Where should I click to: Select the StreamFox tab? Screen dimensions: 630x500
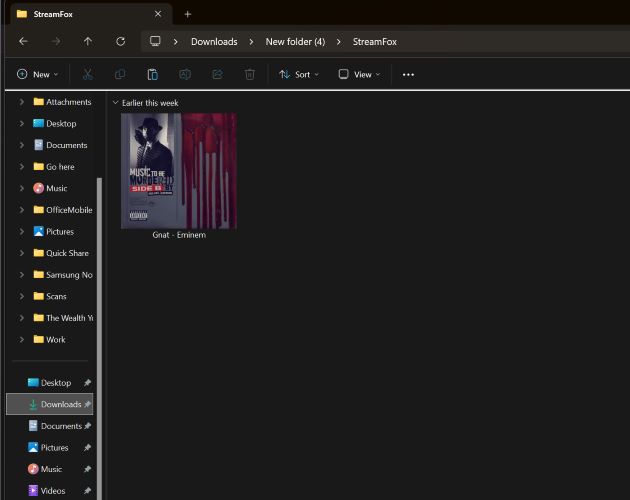pyautogui.click(x=90, y=14)
